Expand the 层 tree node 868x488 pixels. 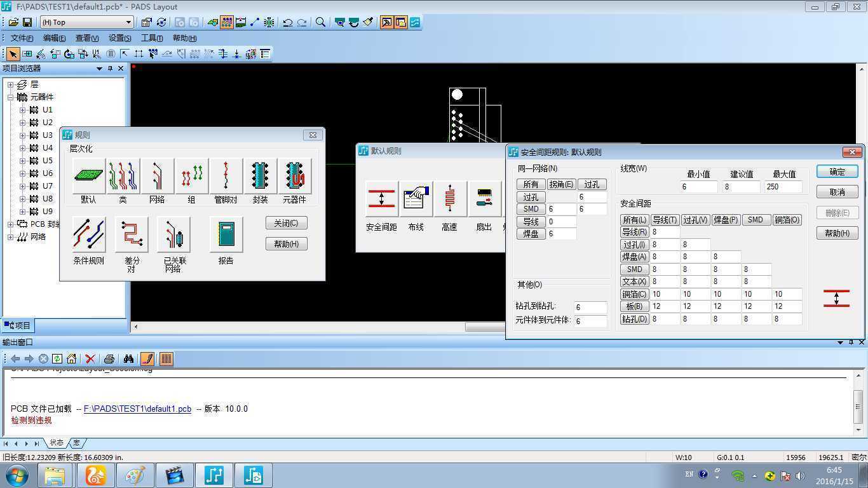tap(11, 85)
